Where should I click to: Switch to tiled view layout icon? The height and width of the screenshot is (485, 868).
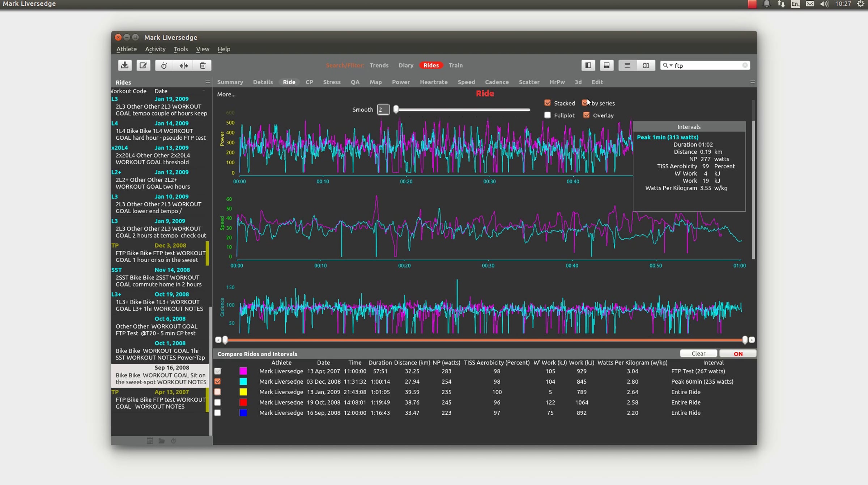click(x=646, y=65)
